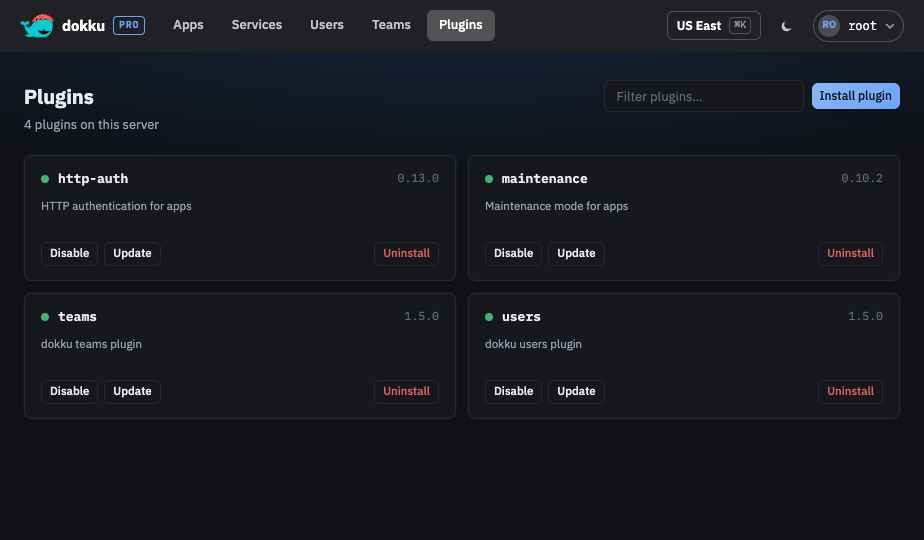Screen dimensions: 924x540
Task: Uninstall the http-auth plugin
Action: 407,253
